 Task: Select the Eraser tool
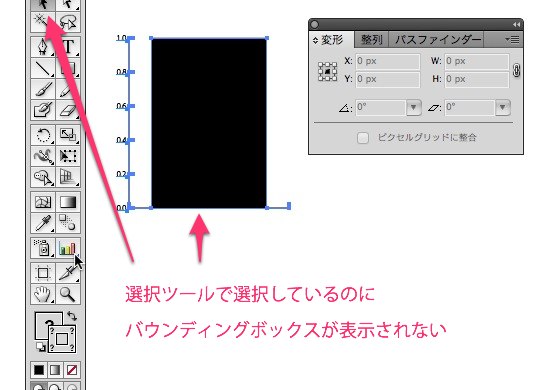pyautogui.click(x=68, y=110)
